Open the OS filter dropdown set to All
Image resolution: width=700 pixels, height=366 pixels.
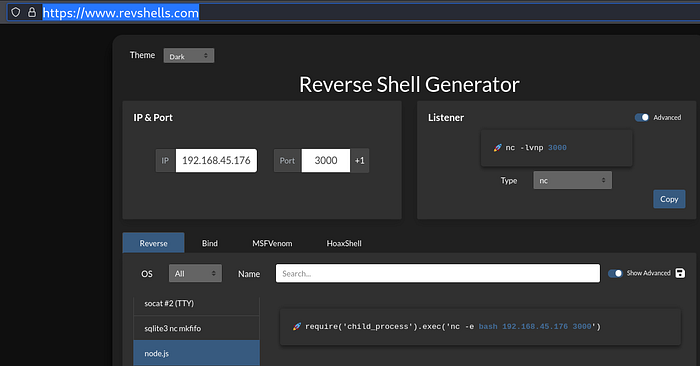[195, 274]
